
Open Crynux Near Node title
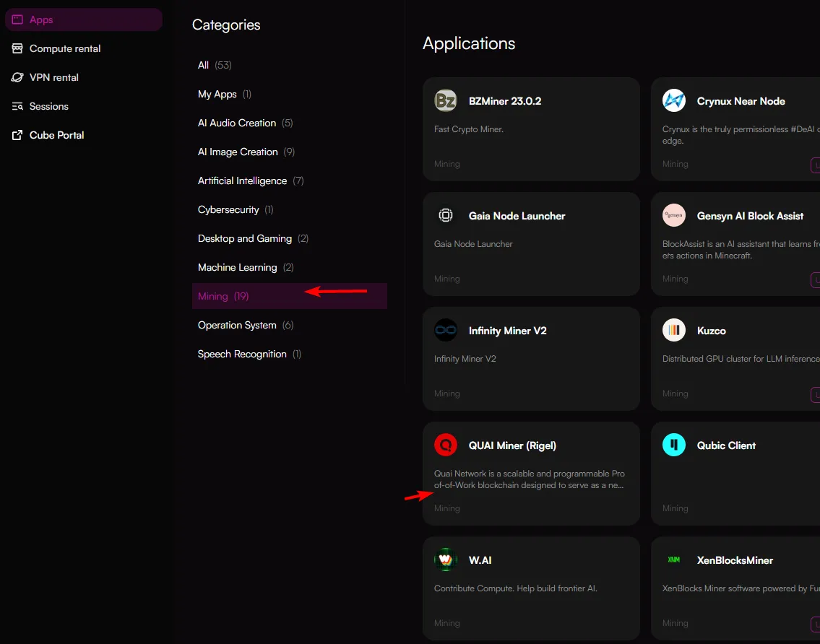[741, 101]
